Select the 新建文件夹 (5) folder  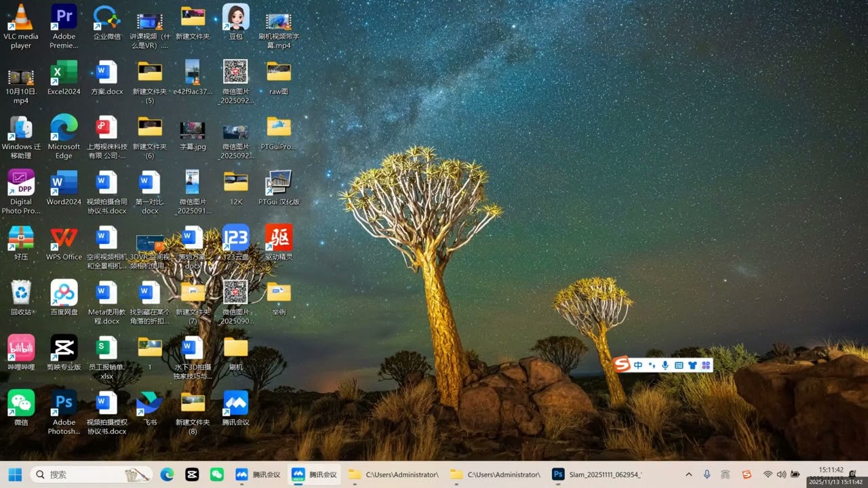click(x=150, y=82)
